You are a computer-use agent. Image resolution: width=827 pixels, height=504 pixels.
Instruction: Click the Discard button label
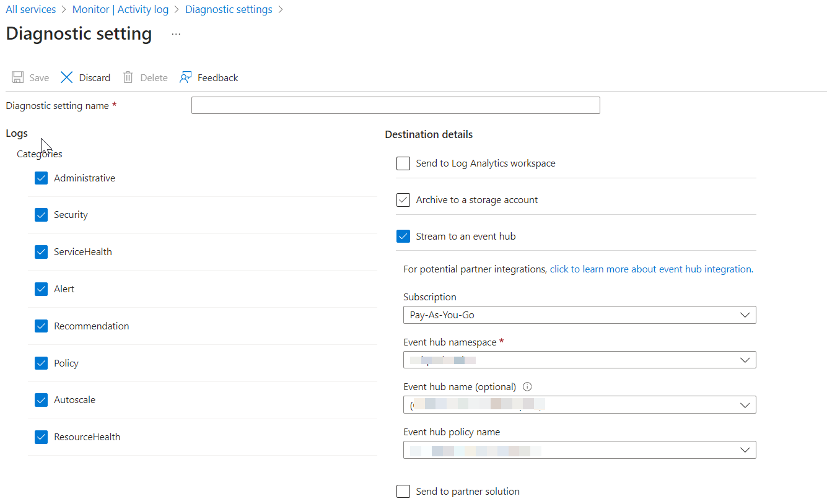coord(95,78)
